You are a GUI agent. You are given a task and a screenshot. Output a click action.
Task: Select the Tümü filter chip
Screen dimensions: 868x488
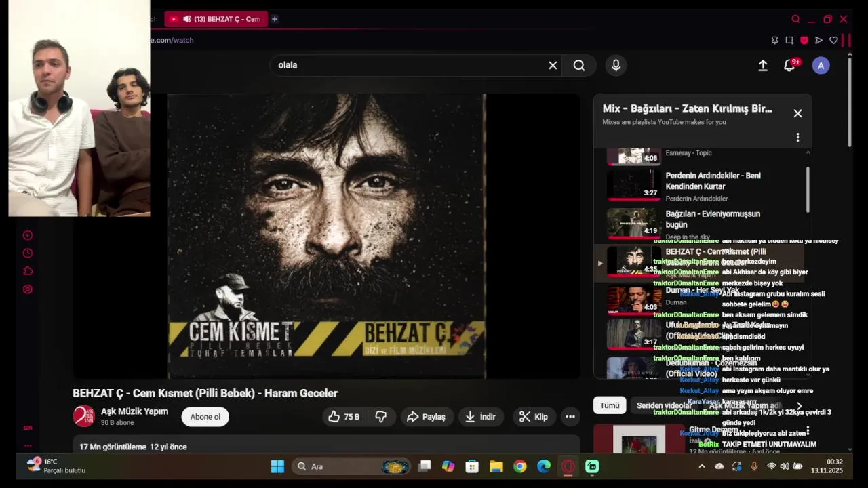point(610,405)
